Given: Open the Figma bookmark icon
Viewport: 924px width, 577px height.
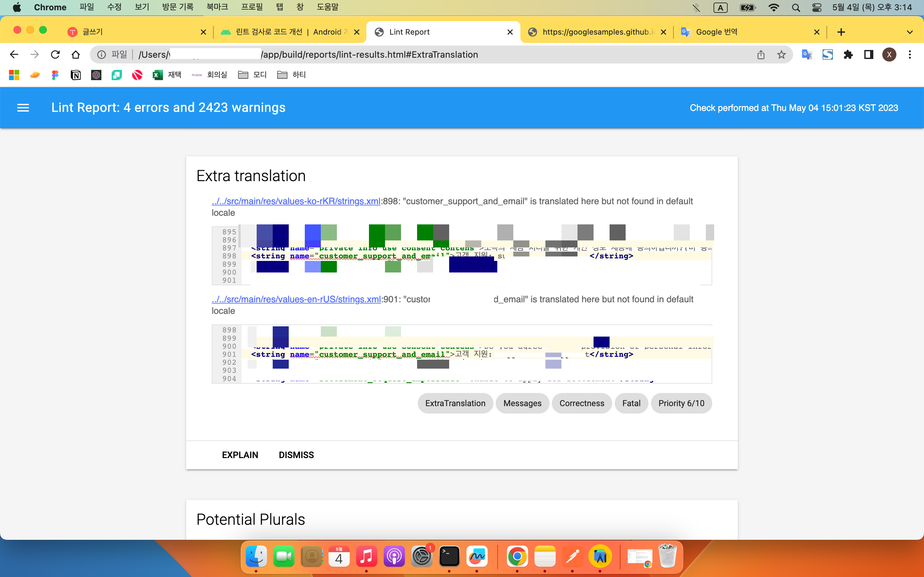Looking at the screenshot, I should pos(55,75).
